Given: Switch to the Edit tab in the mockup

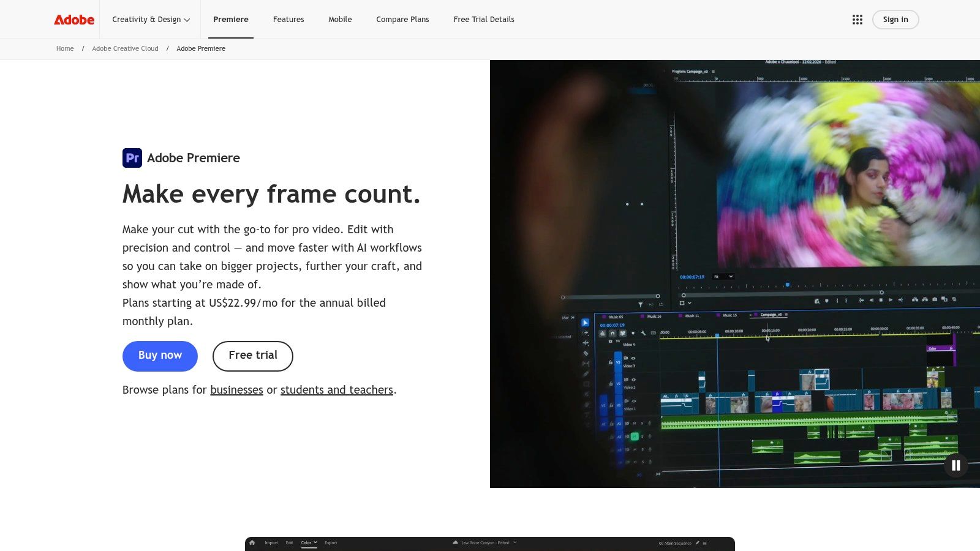Looking at the screenshot, I should tap(289, 543).
